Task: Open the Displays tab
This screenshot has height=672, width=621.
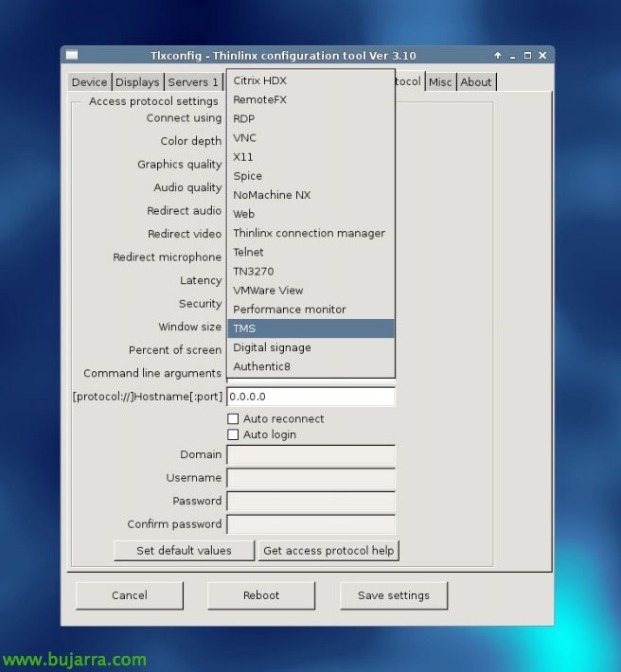Action: (x=137, y=82)
